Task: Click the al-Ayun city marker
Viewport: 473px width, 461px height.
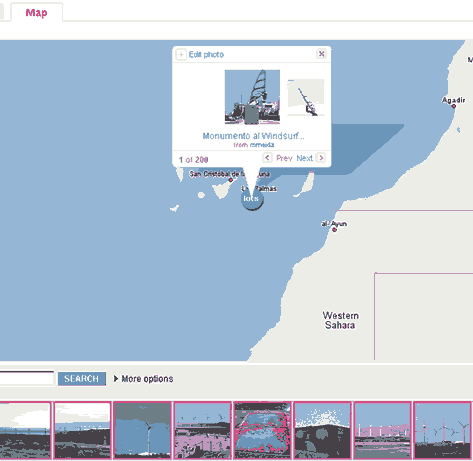Action: 335,230
